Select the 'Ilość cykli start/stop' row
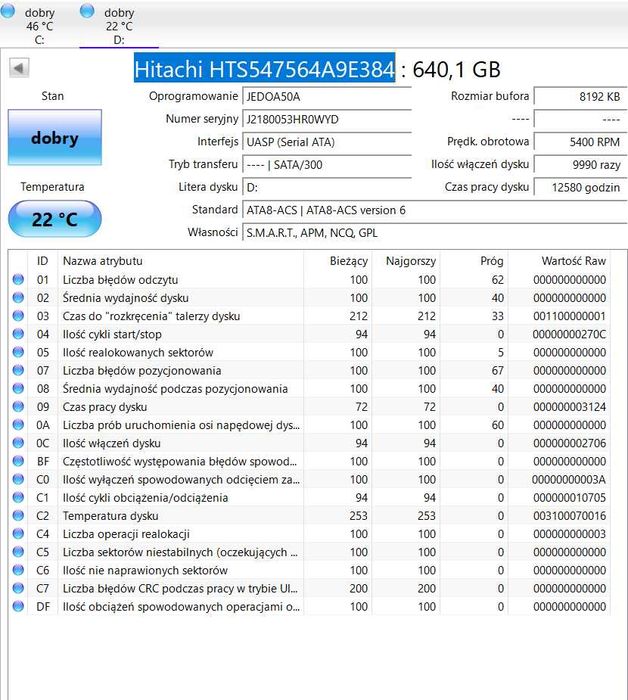The width and height of the screenshot is (628, 700). coord(309,334)
